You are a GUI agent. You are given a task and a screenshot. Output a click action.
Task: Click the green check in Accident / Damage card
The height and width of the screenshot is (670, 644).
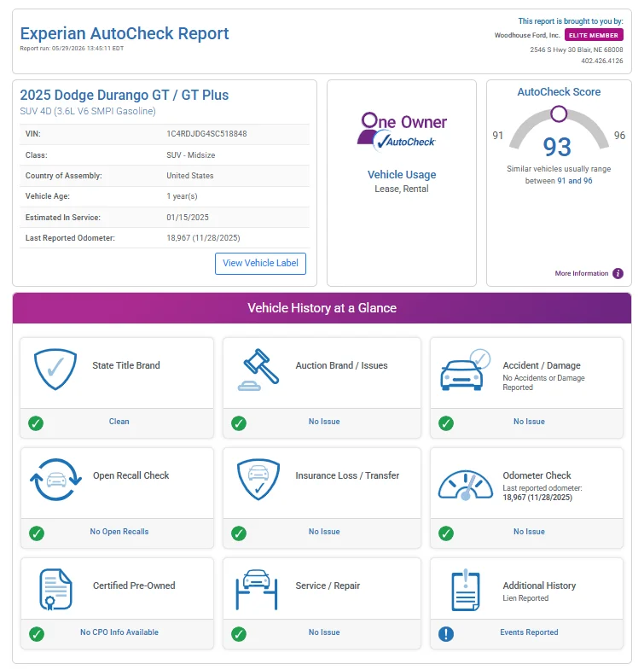(x=446, y=423)
